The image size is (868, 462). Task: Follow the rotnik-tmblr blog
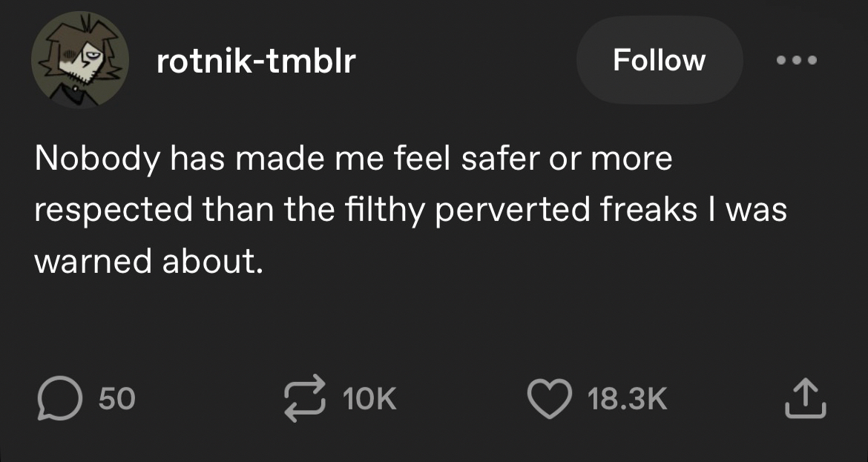pyautogui.click(x=659, y=60)
